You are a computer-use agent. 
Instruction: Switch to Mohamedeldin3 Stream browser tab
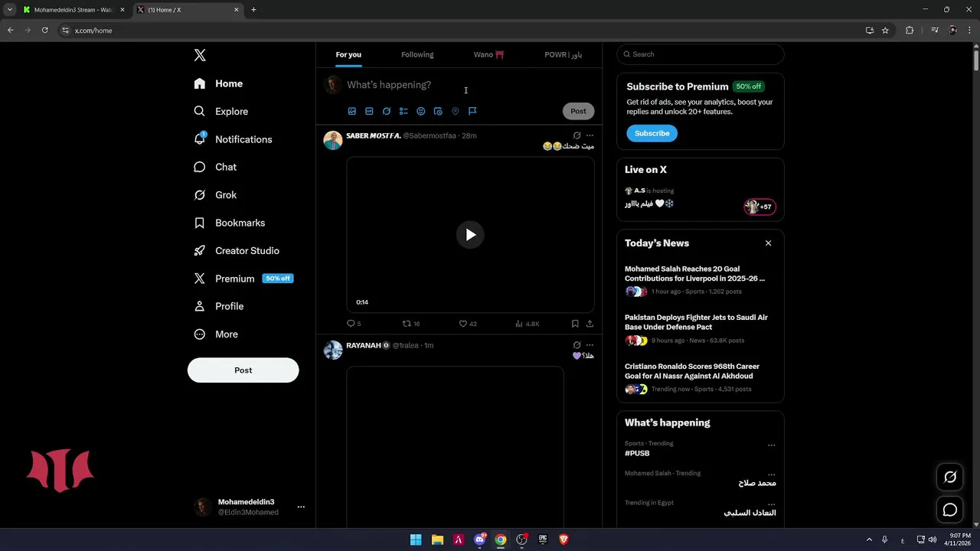(x=73, y=10)
